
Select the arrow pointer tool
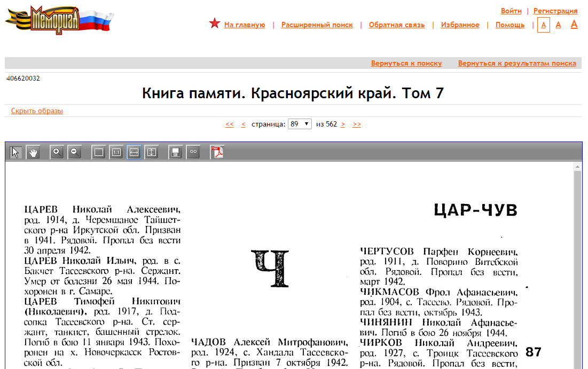[x=15, y=152]
